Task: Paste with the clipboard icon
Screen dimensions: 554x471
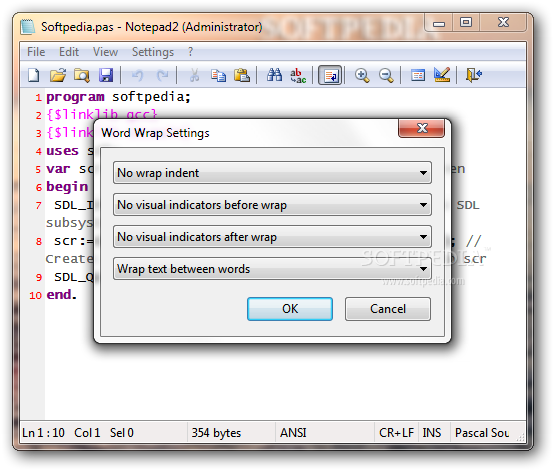Action: pyautogui.click(x=242, y=75)
